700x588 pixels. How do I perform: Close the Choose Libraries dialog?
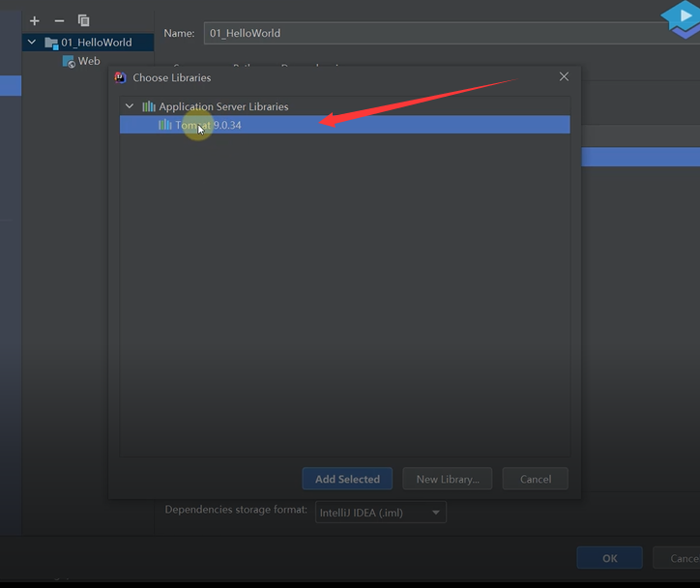coord(564,76)
